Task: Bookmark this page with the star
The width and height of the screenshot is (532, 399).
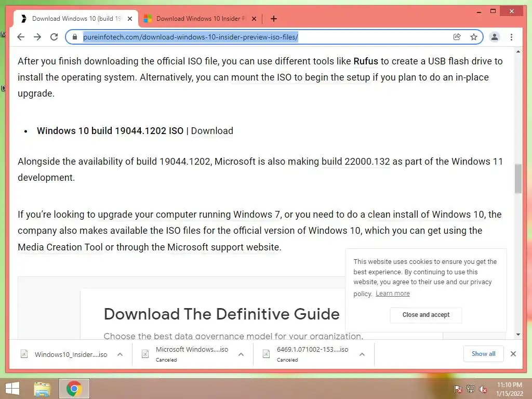Action: click(474, 37)
